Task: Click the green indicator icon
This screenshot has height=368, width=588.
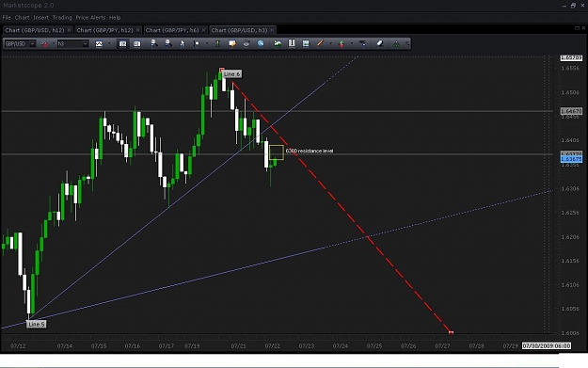Action: (x=217, y=44)
